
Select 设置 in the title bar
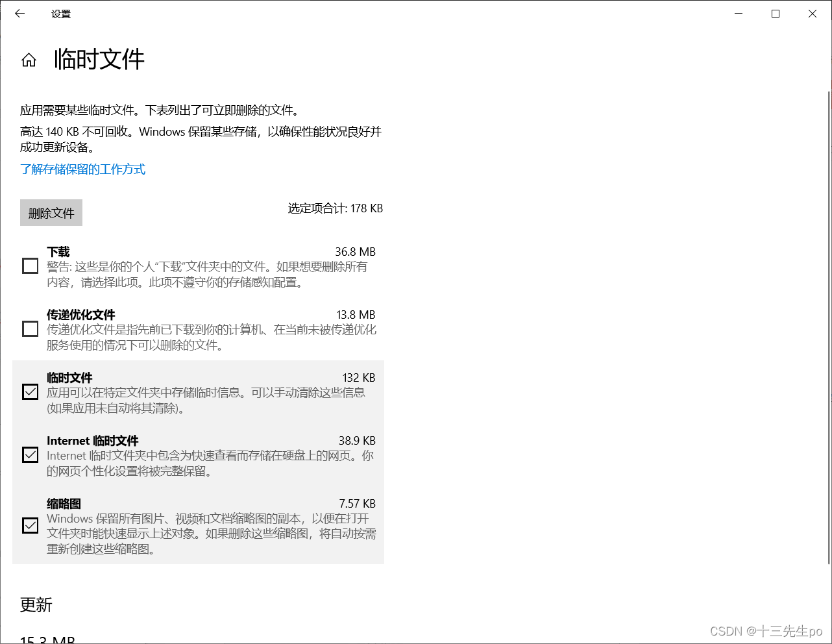click(61, 13)
